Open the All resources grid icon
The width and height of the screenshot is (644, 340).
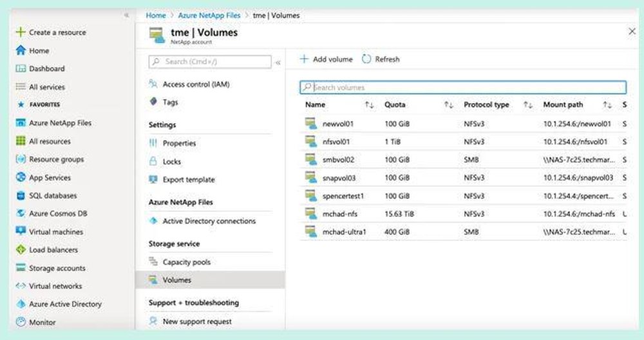pyautogui.click(x=21, y=141)
